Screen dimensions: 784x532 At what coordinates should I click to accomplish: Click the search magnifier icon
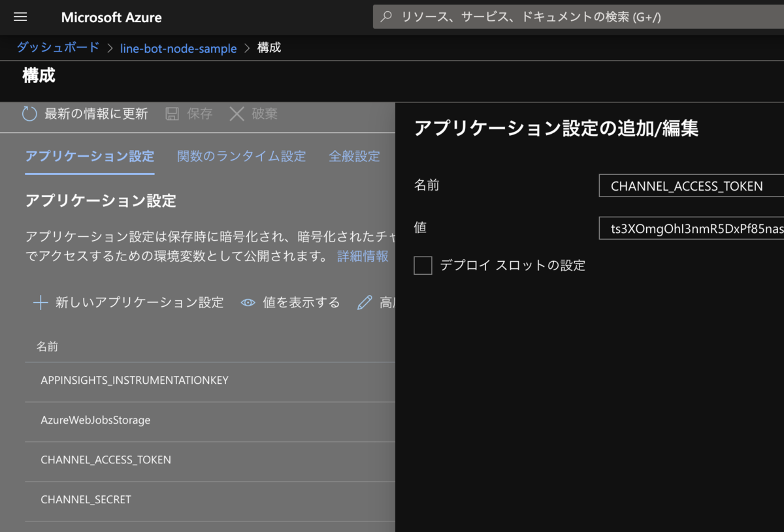pos(386,17)
